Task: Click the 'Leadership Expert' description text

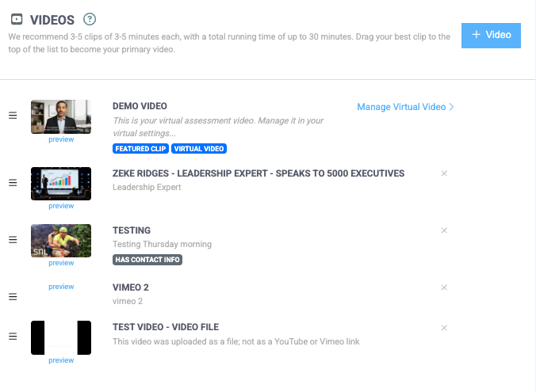Action: [147, 187]
